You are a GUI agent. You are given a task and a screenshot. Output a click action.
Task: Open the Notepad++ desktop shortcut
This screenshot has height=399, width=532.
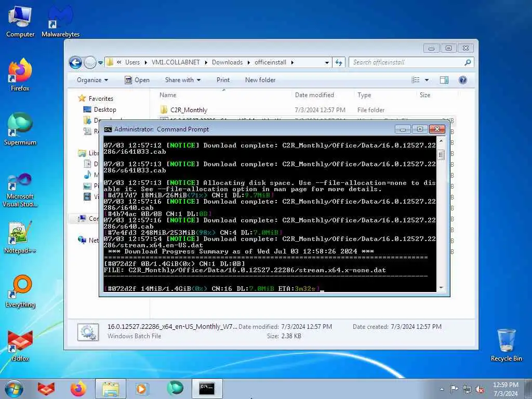pyautogui.click(x=20, y=237)
